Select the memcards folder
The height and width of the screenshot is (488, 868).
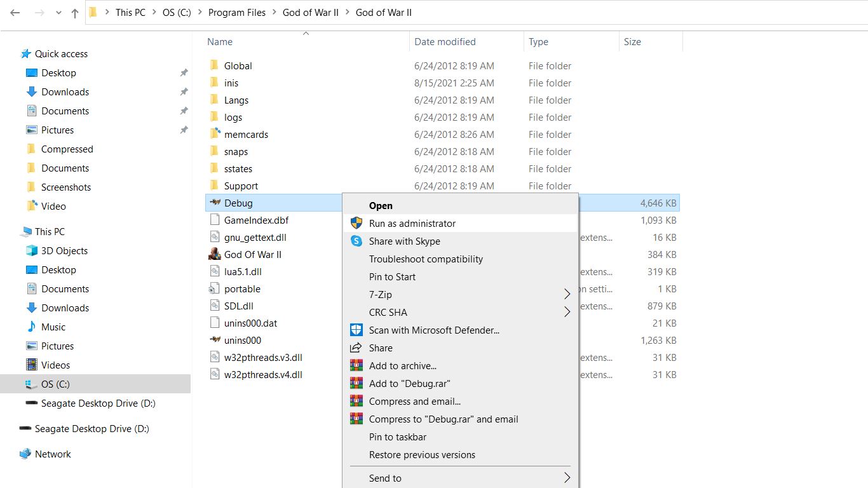coord(246,135)
